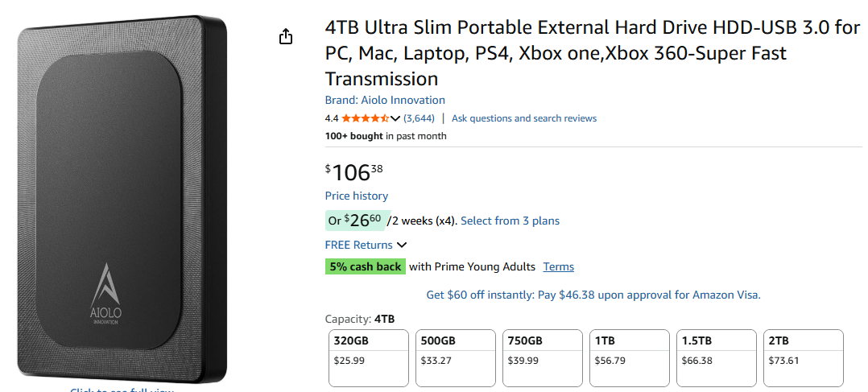Click the Amazon Visa $60 off offer

point(593,295)
